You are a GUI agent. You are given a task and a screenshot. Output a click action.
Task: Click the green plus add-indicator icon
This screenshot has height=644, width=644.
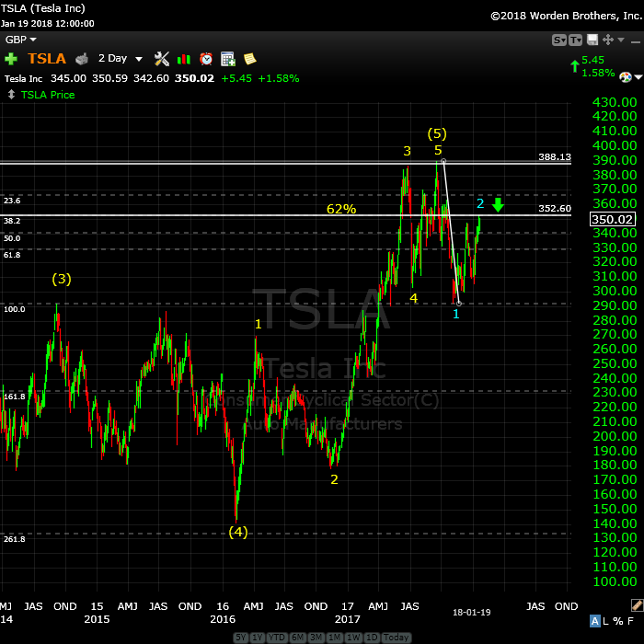(x=11, y=59)
